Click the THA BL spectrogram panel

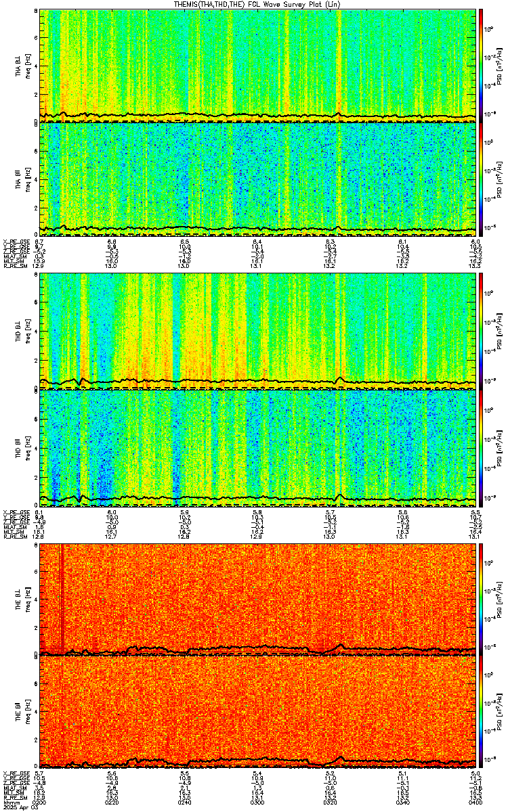tap(257, 66)
